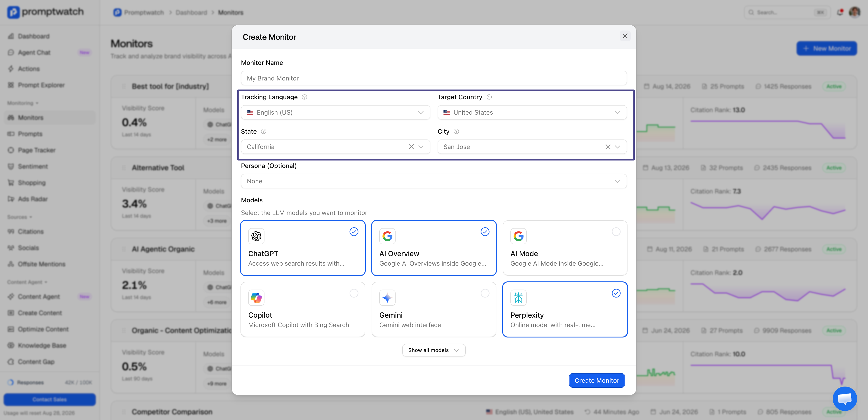
Task: Open Prompts in the sidebar
Action: point(50,134)
